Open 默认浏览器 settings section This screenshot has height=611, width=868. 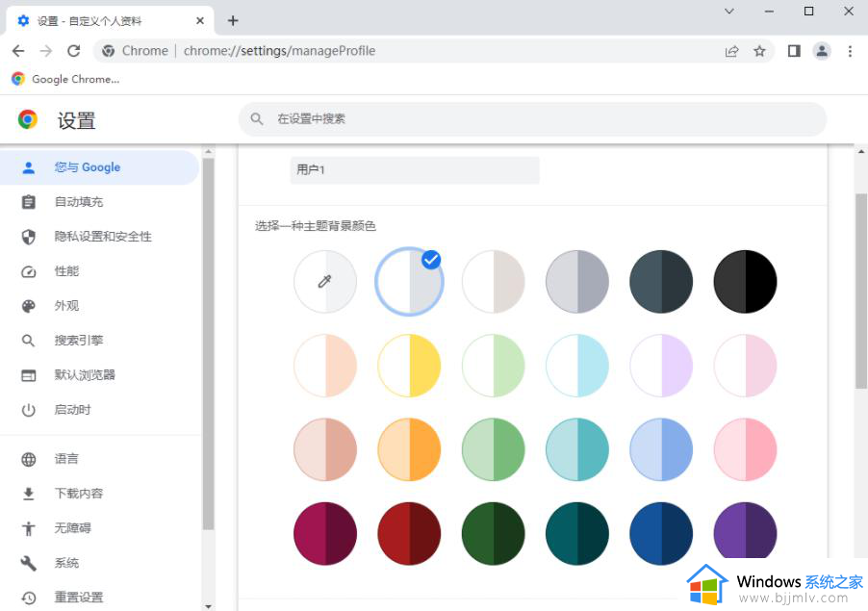100,375
